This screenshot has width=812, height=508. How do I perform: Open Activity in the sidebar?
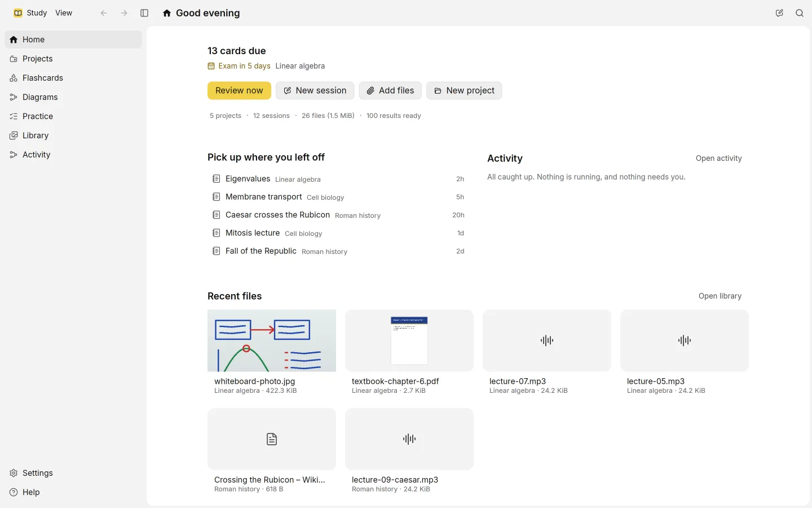coord(73,155)
